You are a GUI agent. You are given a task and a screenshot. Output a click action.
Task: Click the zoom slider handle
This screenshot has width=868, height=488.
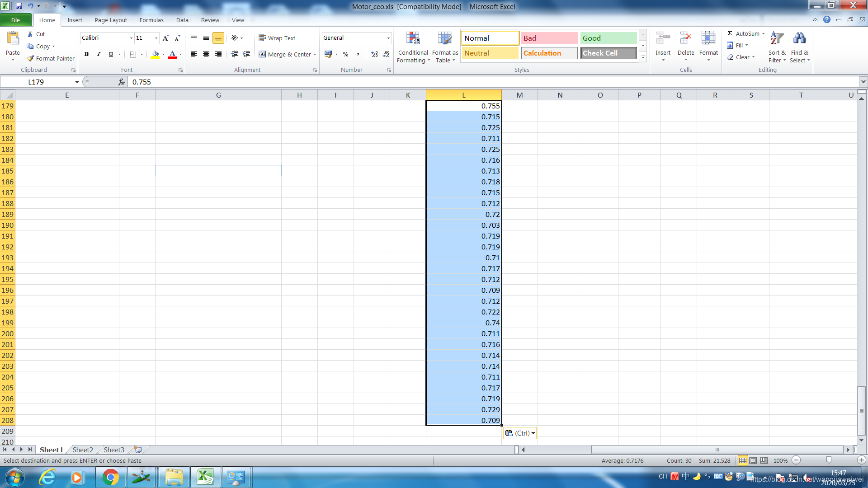coord(829,460)
